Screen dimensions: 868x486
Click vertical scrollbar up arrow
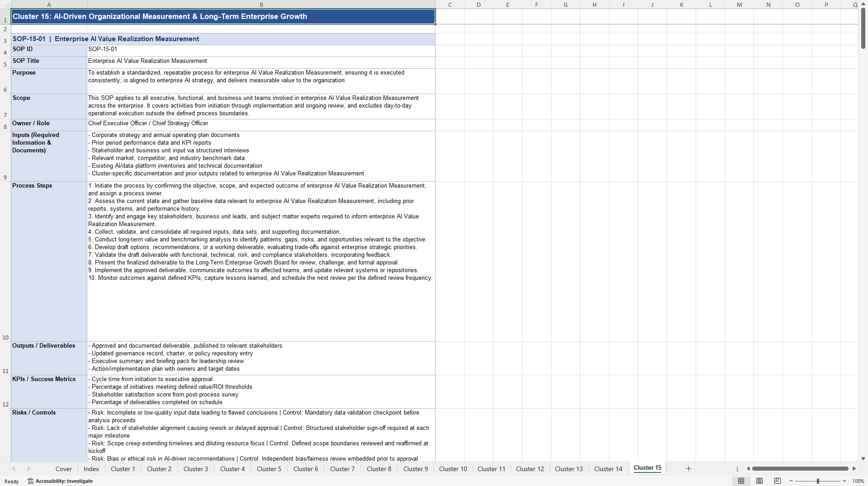(863, 4)
